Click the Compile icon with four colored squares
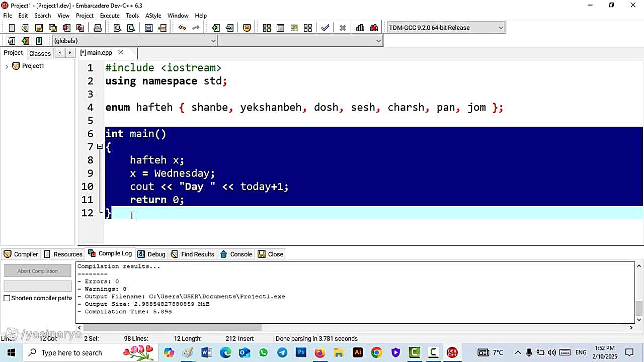 [x=267, y=28]
